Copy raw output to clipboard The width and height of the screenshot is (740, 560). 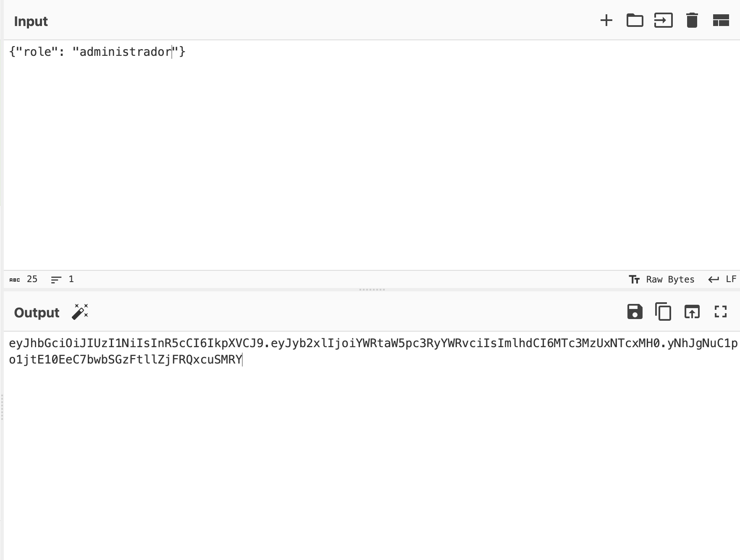click(663, 312)
